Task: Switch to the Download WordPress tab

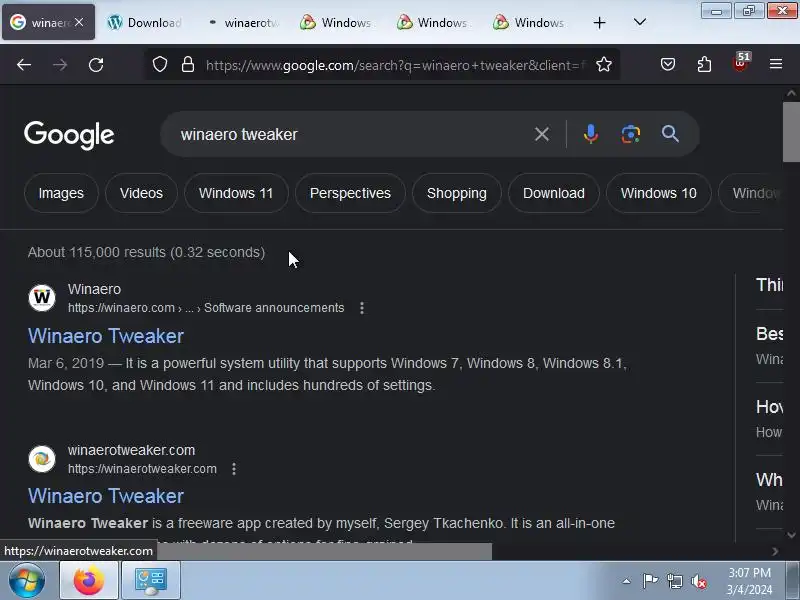Action: [145, 22]
